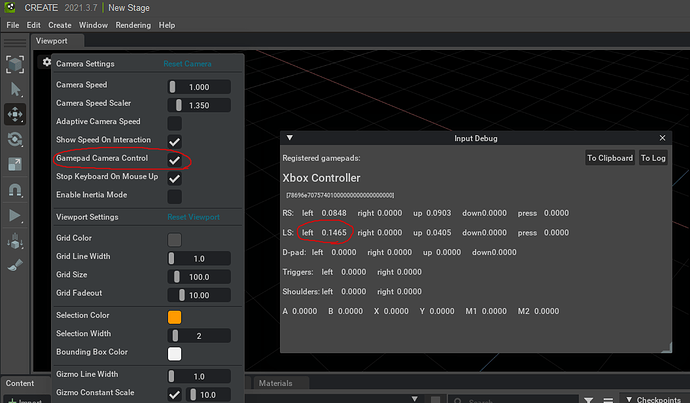Screen dimensions: 690x403
Task: Toggle Show Speed On Interaction checkbox
Action: (x=175, y=142)
